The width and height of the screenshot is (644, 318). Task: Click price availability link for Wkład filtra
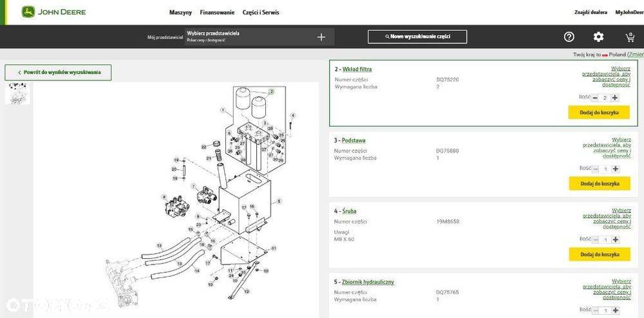[606, 77]
